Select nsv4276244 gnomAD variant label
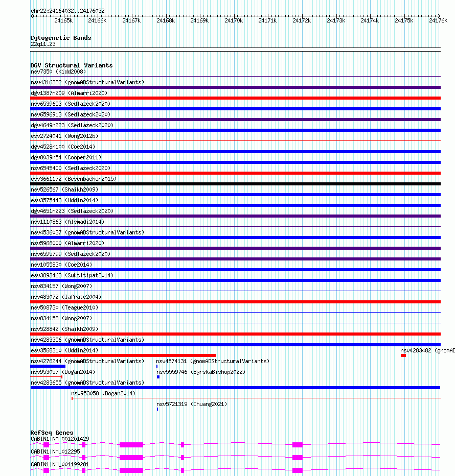 tap(87, 361)
